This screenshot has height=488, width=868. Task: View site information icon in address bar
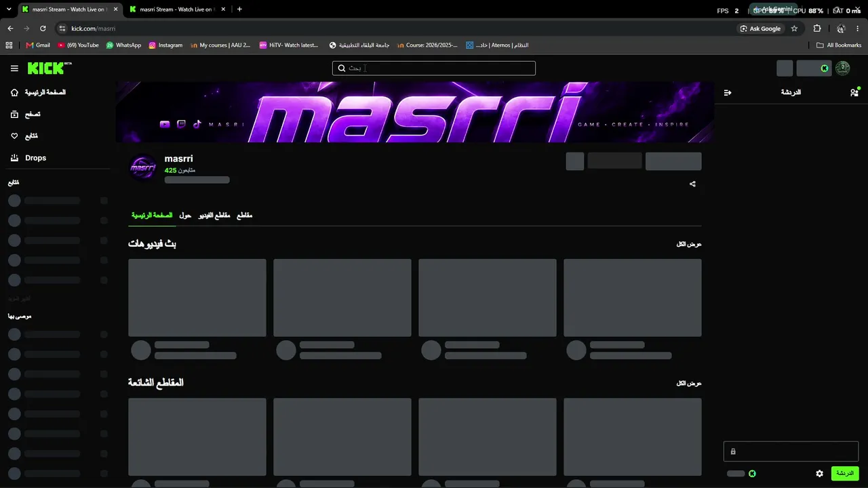(62, 28)
